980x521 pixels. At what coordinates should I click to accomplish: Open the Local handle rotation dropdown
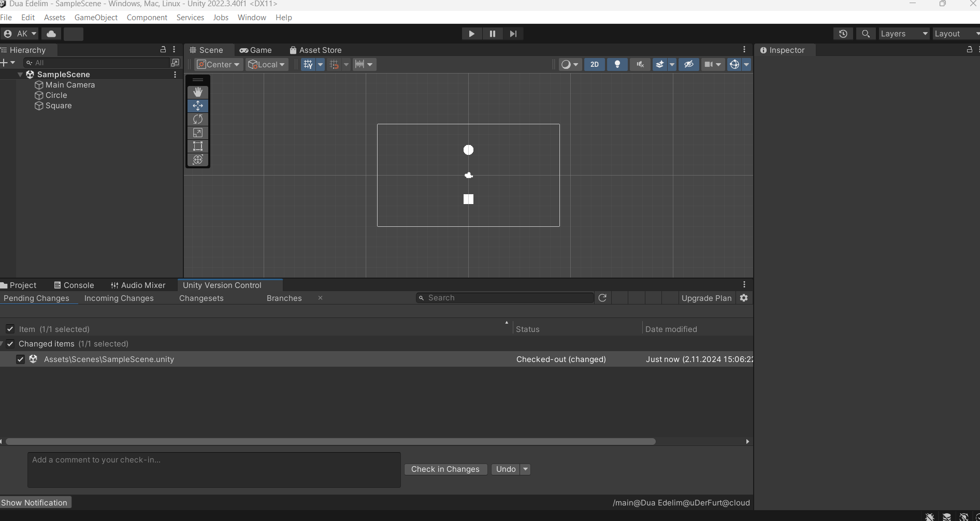coord(267,64)
